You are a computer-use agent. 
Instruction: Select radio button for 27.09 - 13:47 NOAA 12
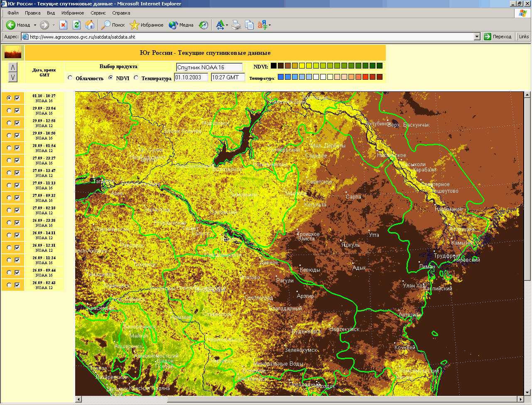point(9,173)
